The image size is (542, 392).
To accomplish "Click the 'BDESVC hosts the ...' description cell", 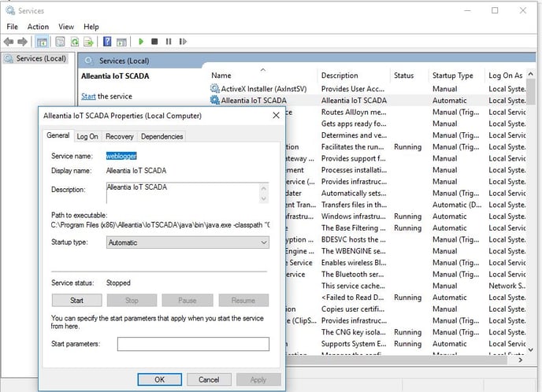I will click(x=353, y=239).
